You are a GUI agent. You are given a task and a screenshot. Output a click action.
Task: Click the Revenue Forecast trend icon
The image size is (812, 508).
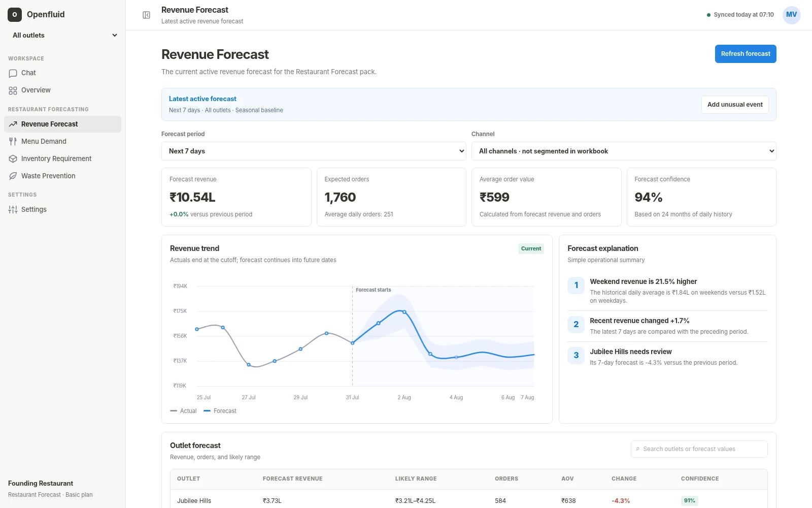tap(13, 124)
